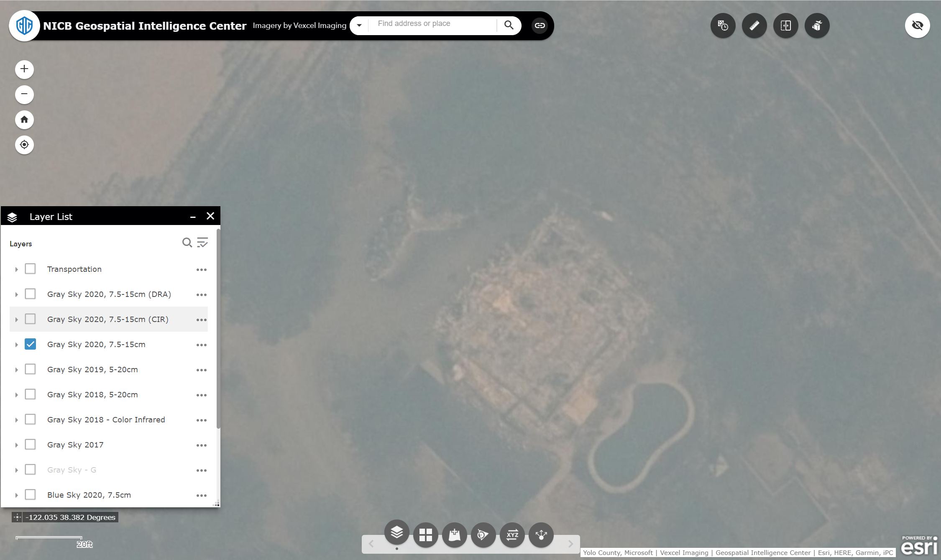Click the map zoom in button

pyautogui.click(x=24, y=69)
